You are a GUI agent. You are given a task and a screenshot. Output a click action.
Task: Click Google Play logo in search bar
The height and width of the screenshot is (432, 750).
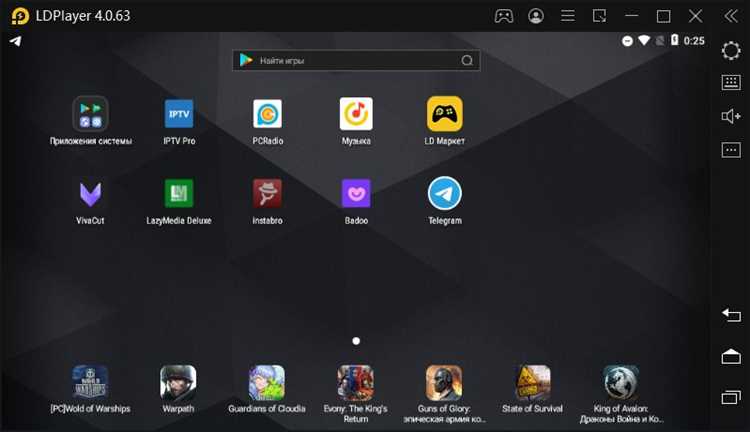point(246,60)
